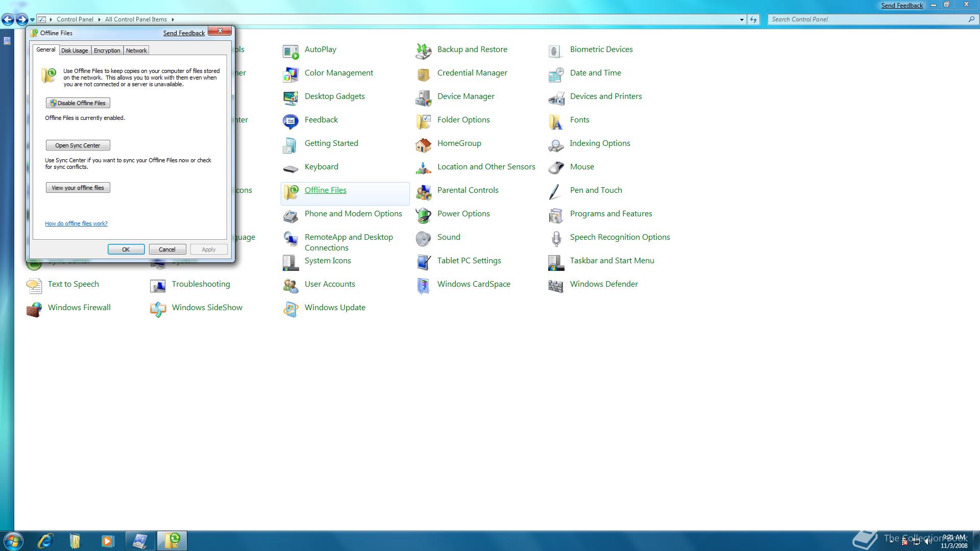Open Windows CardSpace link

[474, 284]
